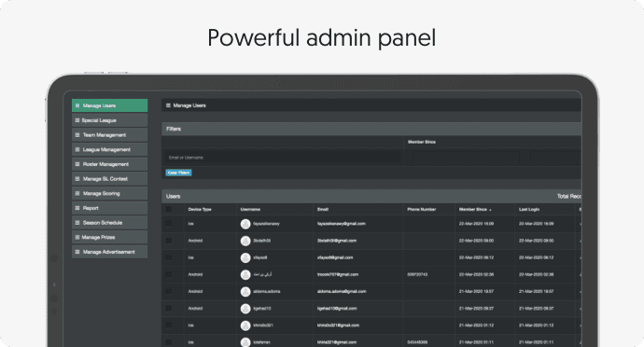This screenshot has height=347, width=644.
Task: Click avatar of the Arabic-named user
Action: [x=245, y=274]
